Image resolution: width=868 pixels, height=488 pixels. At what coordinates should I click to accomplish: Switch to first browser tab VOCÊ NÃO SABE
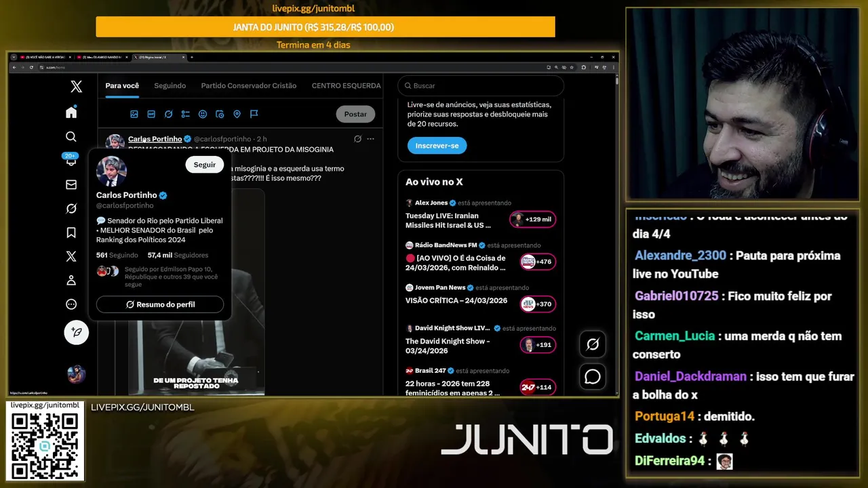46,57
